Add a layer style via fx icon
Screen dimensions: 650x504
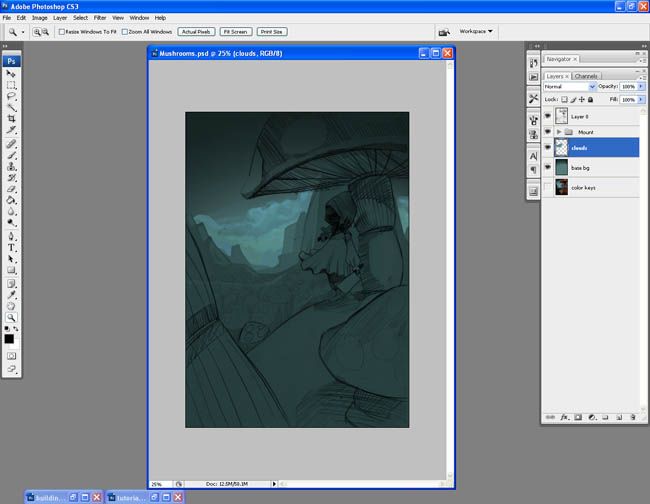point(565,417)
